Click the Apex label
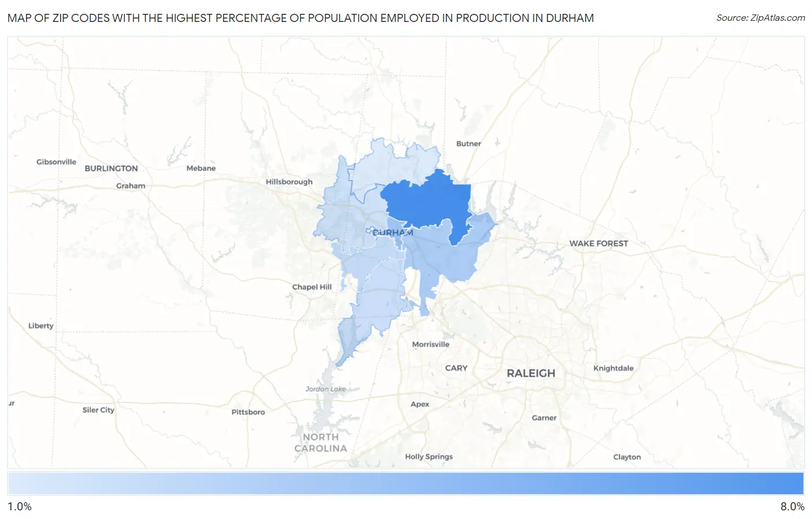812x519 pixels. click(x=420, y=404)
